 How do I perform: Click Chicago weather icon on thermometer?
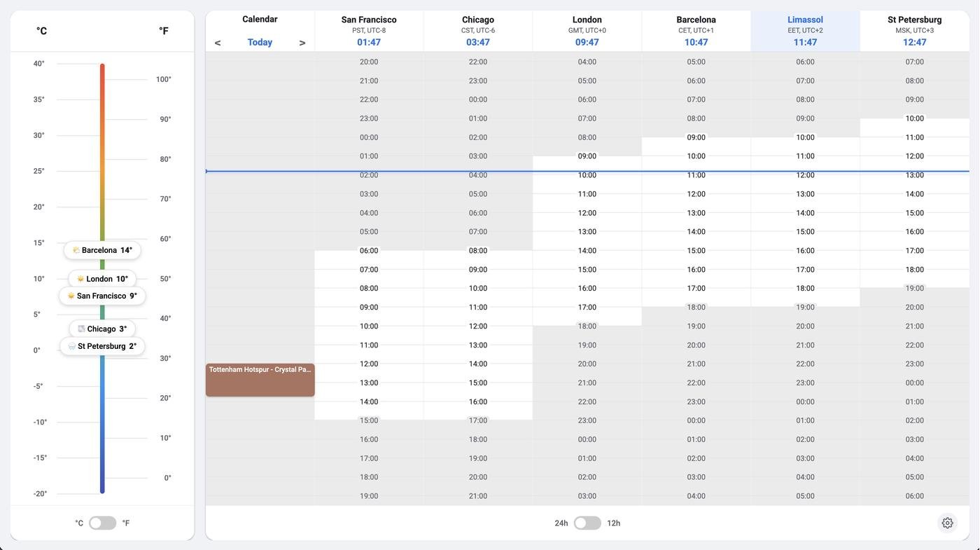click(81, 329)
